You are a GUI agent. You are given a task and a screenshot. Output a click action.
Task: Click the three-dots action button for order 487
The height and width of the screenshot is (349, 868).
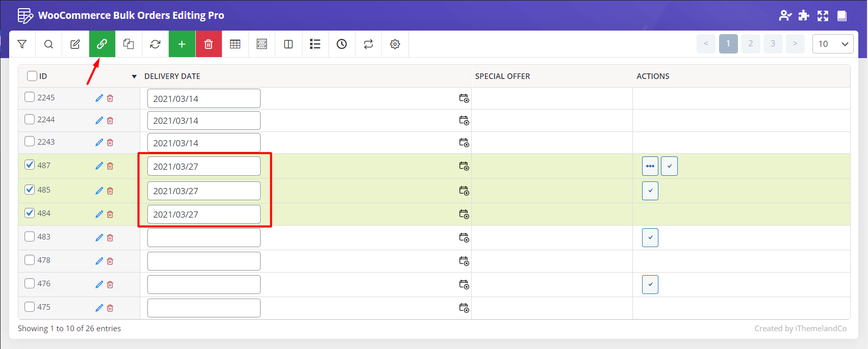[x=650, y=166]
